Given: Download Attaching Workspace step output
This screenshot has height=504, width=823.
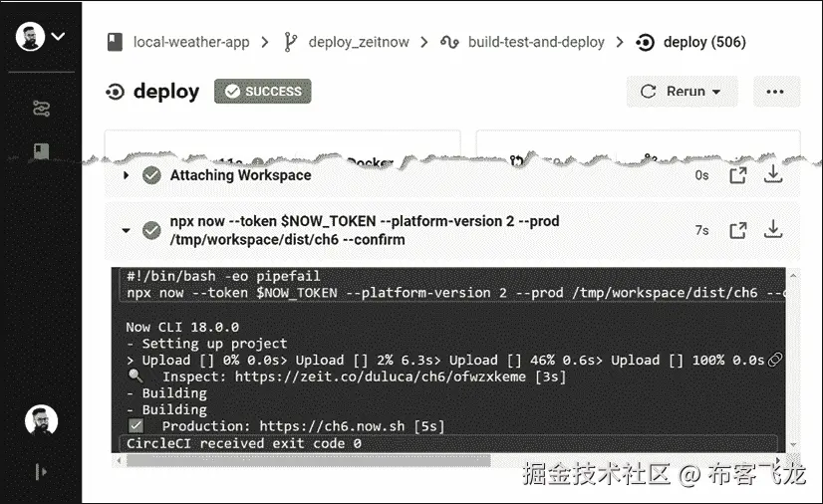Looking at the screenshot, I should (773, 174).
